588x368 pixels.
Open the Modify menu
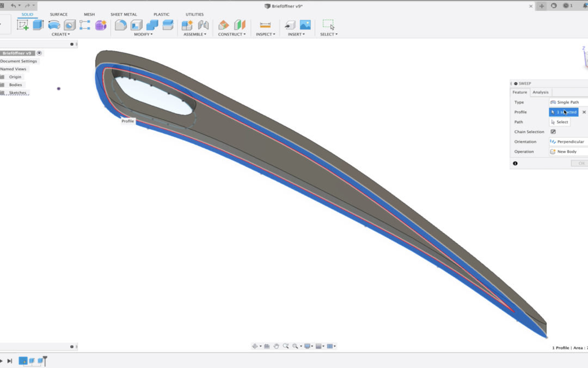[143, 34]
